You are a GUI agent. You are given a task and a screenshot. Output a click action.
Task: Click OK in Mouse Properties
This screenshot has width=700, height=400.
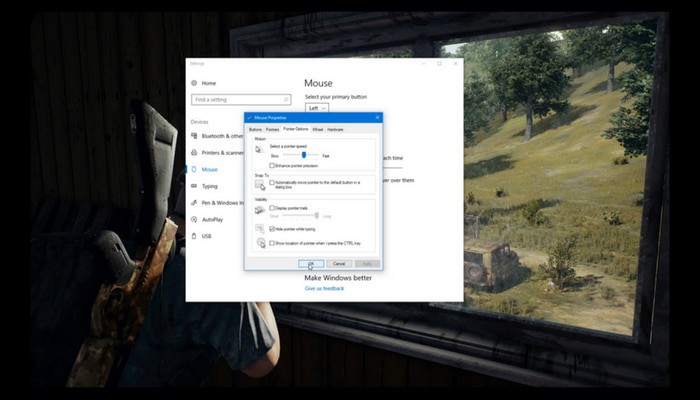(311, 264)
